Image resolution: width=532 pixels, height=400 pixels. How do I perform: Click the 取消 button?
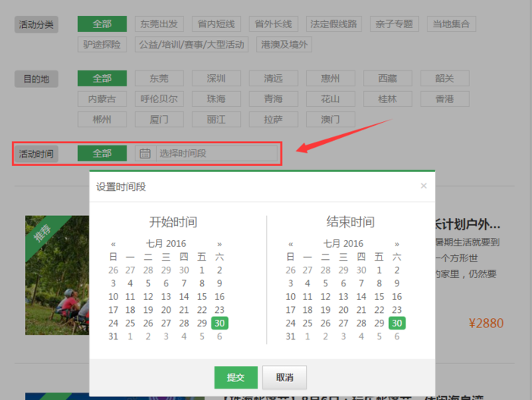[x=284, y=377]
